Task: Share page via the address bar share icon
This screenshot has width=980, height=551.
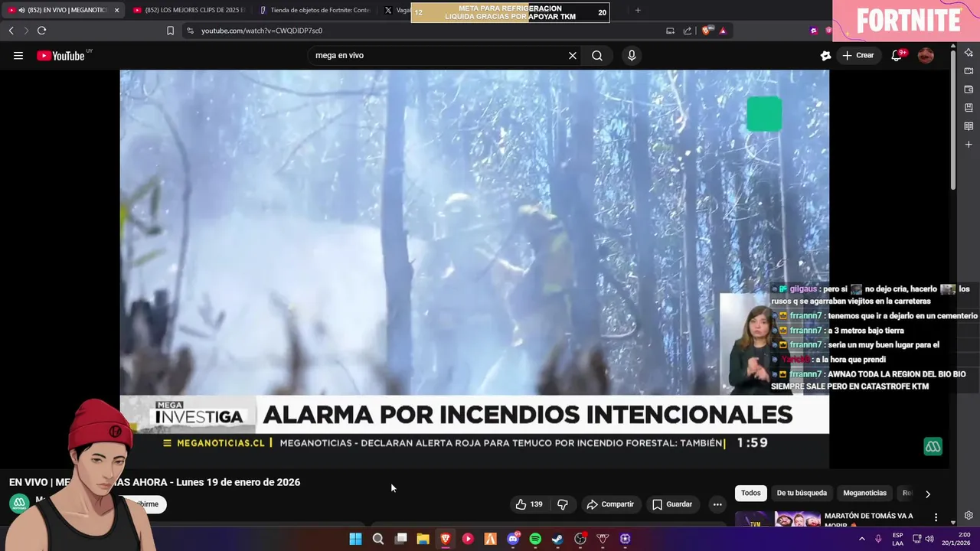Action: pos(688,31)
